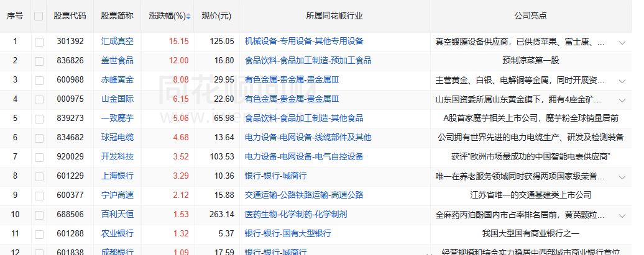Open stock link 山金国际
Screen dimensions: 644x255
117,99
